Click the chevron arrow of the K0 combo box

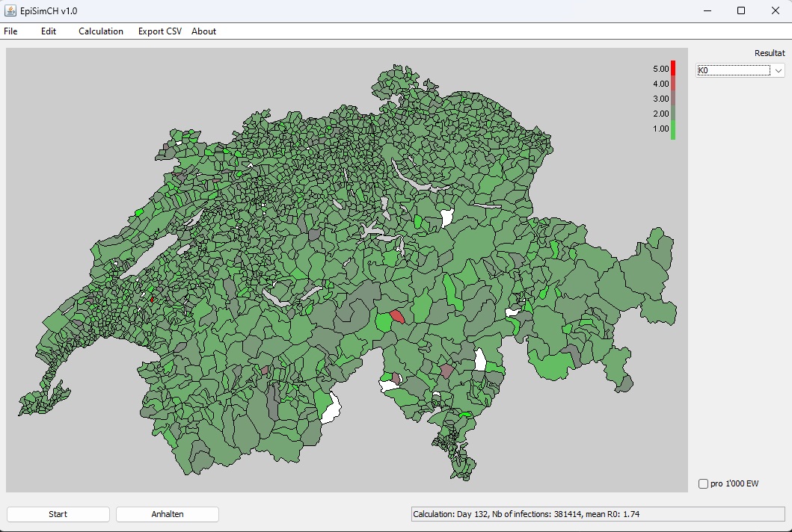[779, 69]
